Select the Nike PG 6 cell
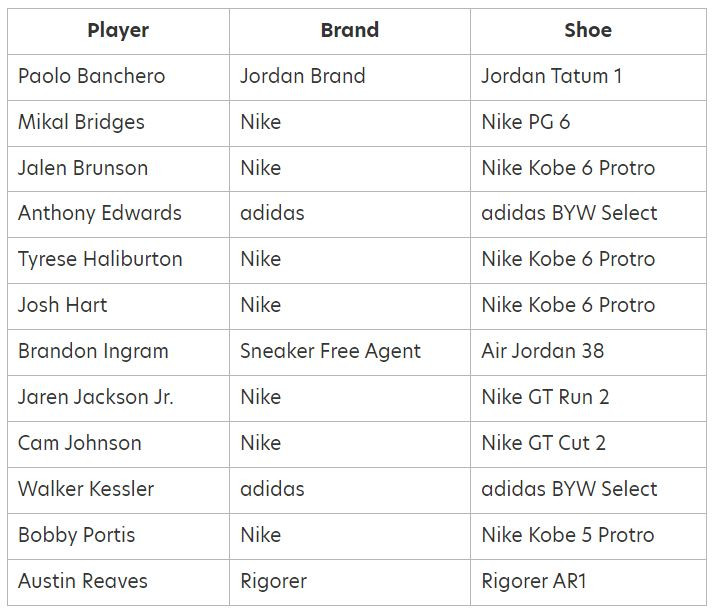Screen dimensions: 714x613 pos(588,123)
